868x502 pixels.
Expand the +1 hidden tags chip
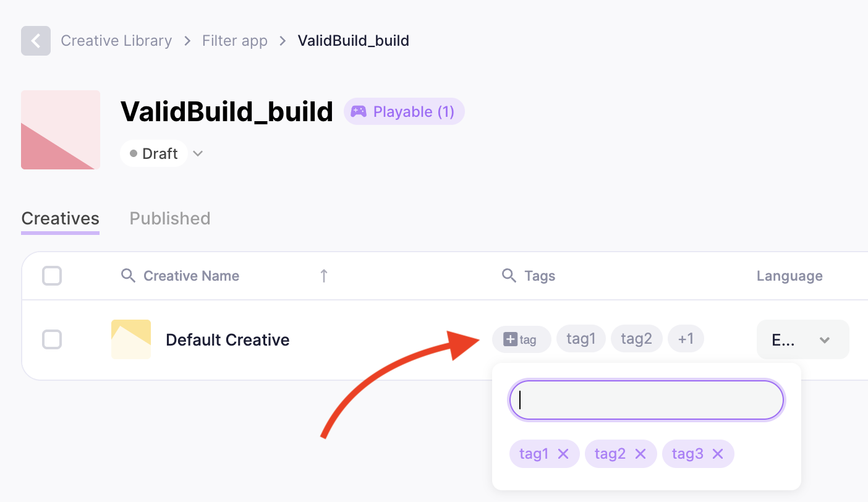686,339
